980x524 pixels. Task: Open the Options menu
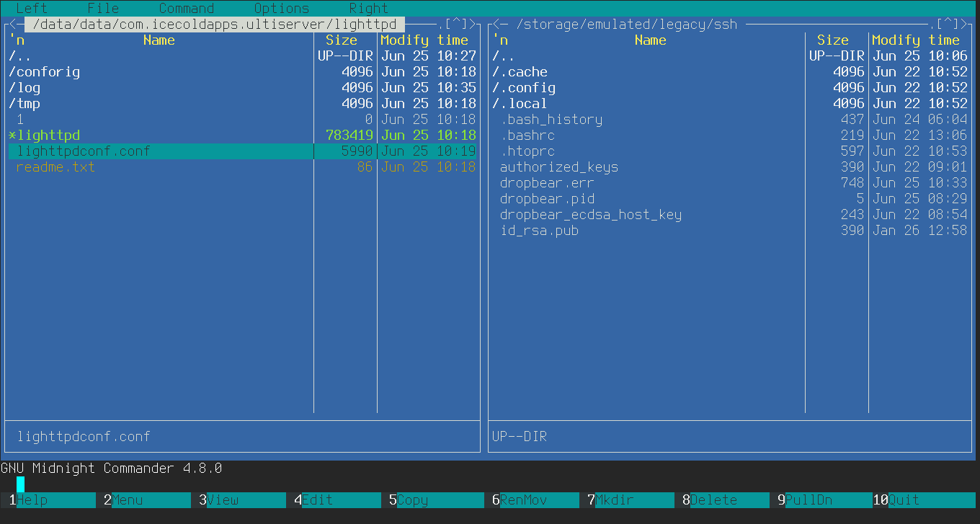(281, 9)
